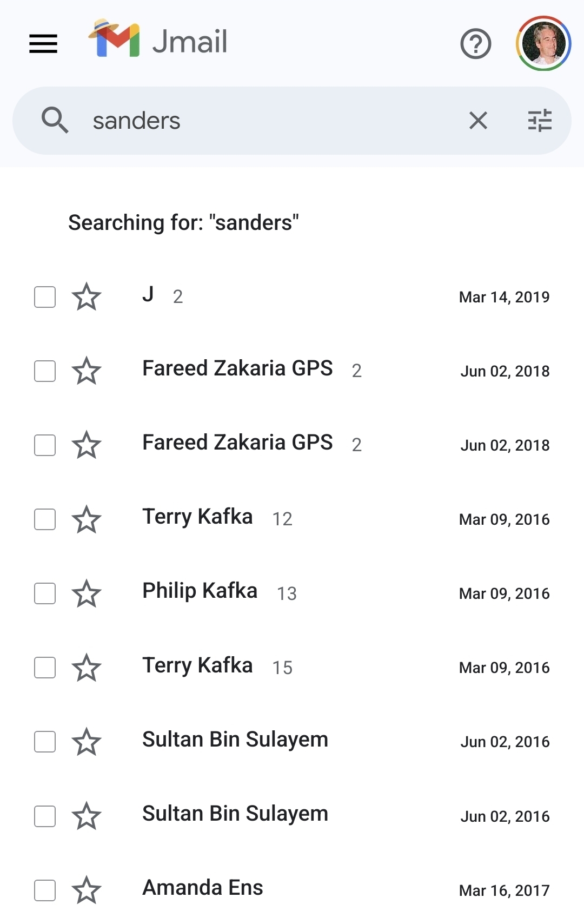This screenshot has height=924, width=584.
Task: Star the Philip Kafka email
Action: tap(87, 593)
